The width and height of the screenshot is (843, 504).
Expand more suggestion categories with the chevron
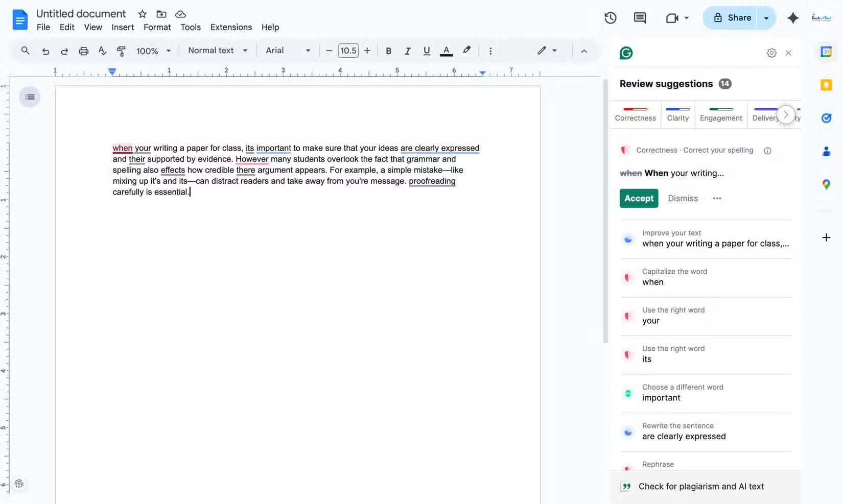click(786, 114)
